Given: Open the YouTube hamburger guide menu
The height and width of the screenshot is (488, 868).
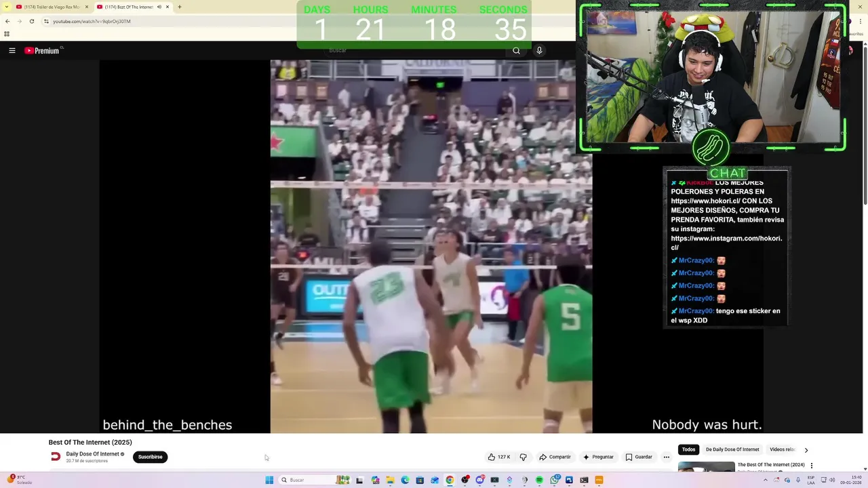Looking at the screenshot, I should click(12, 50).
